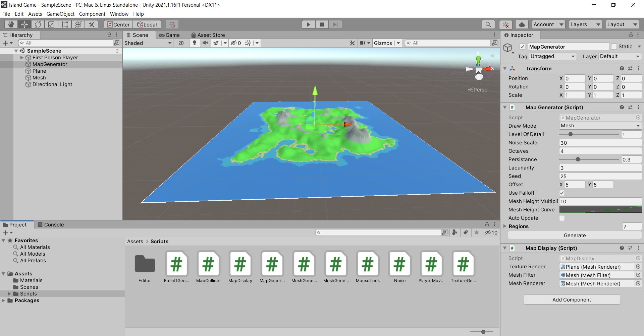The width and height of the screenshot is (644, 336).
Task: Select the Rect tool
Action: pos(65,24)
